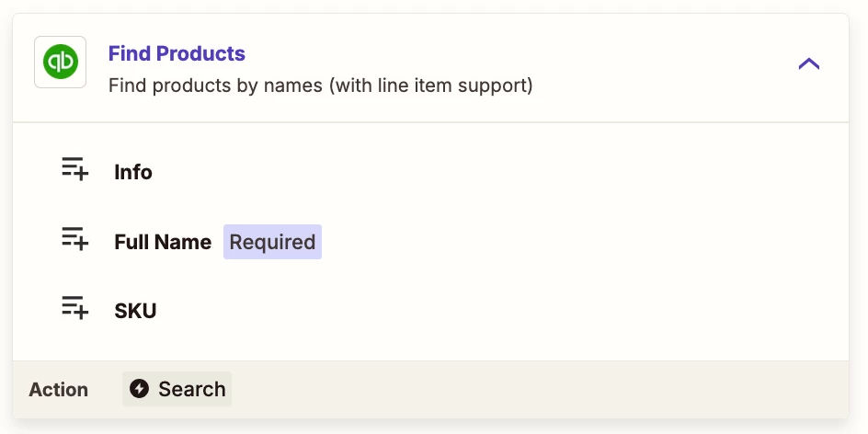Click the line-item icon beside Info
Screen dimensions: 868x434
[x=74, y=168]
